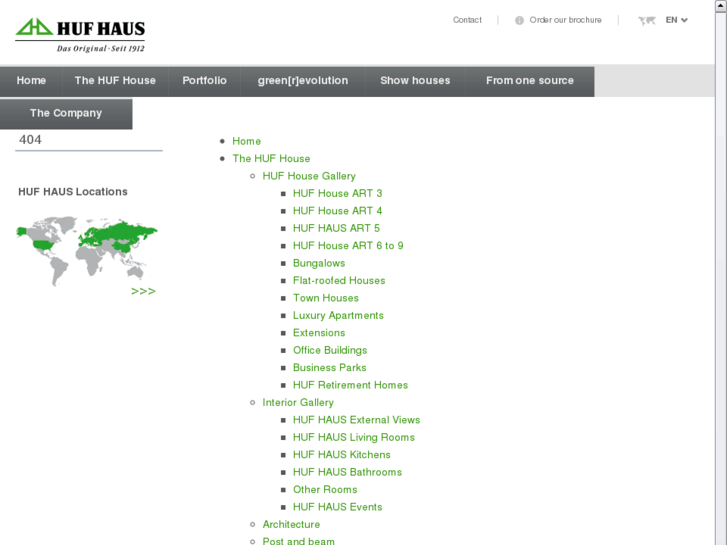Open the Extensions link
This screenshot has width=727, height=545.
coord(319,333)
